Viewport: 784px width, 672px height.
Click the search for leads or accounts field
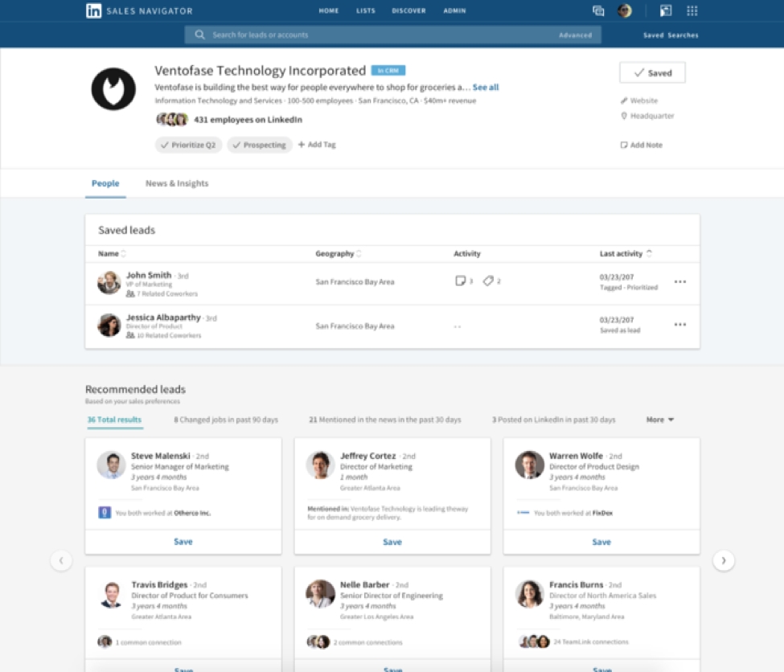pyautogui.click(x=378, y=35)
